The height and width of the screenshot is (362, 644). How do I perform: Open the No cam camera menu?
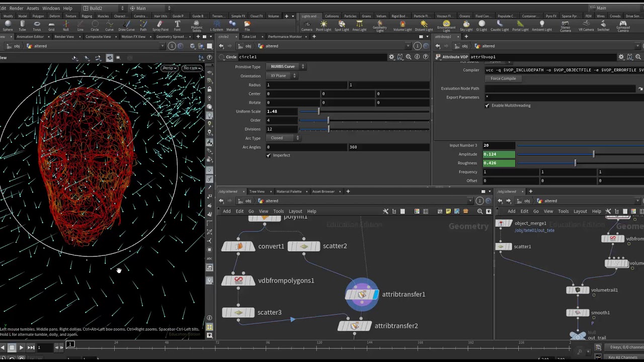pos(192,68)
